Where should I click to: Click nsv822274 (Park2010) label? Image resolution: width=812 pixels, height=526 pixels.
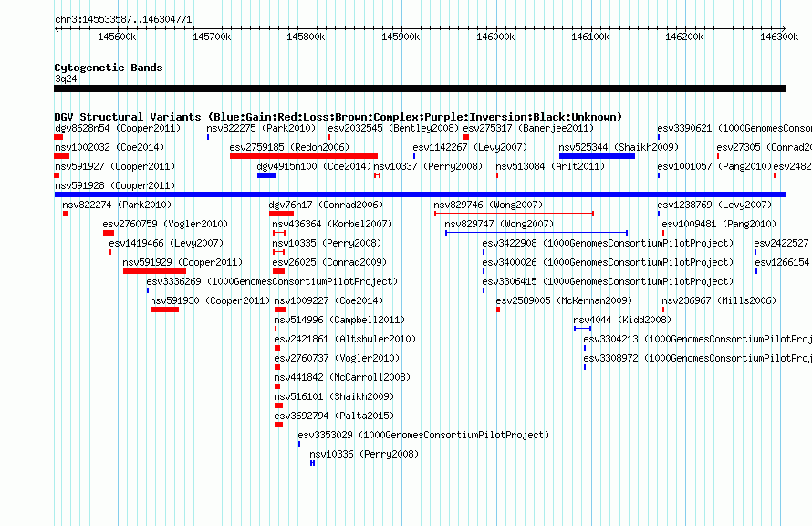[x=117, y=205]
